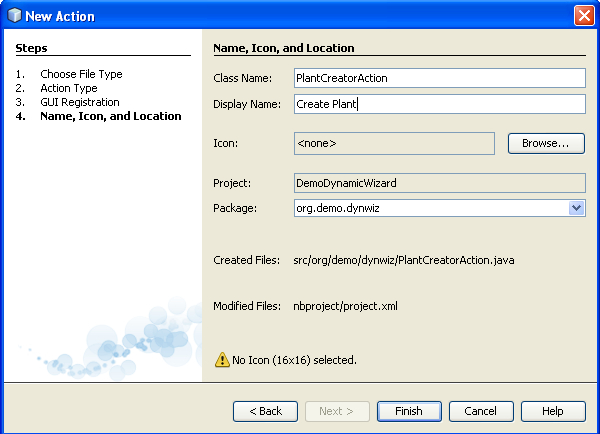The image size is (600, 434).
Task: Click the Project field DemoDynamicWizard
Action: pos(438,183)
